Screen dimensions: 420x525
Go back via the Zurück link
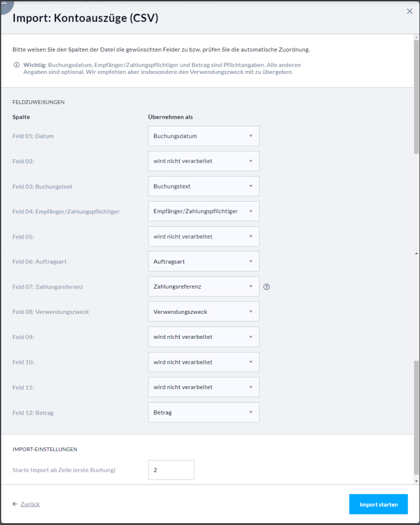30,504
